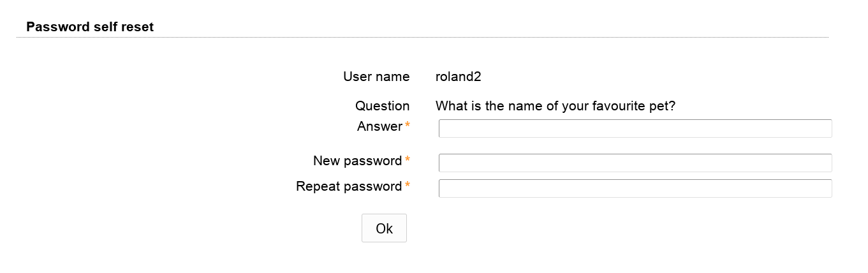Click the username value roland2

click(458, 77)
